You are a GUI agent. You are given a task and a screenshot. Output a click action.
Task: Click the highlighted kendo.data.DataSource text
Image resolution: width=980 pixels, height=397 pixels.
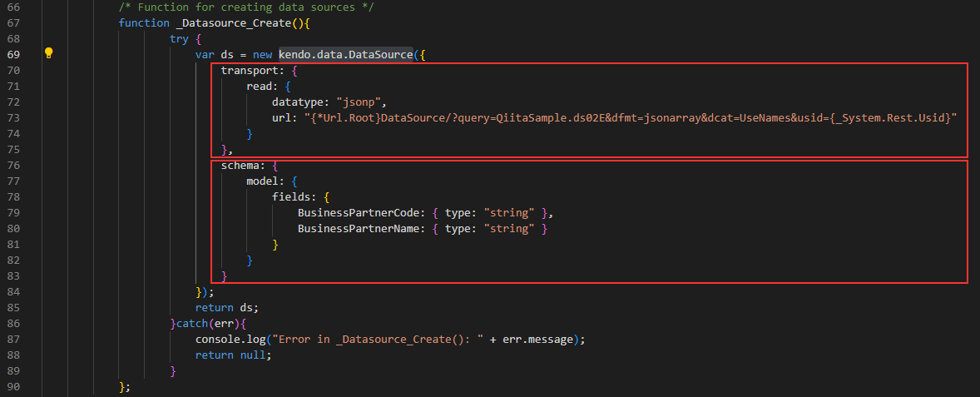[345, 54]
